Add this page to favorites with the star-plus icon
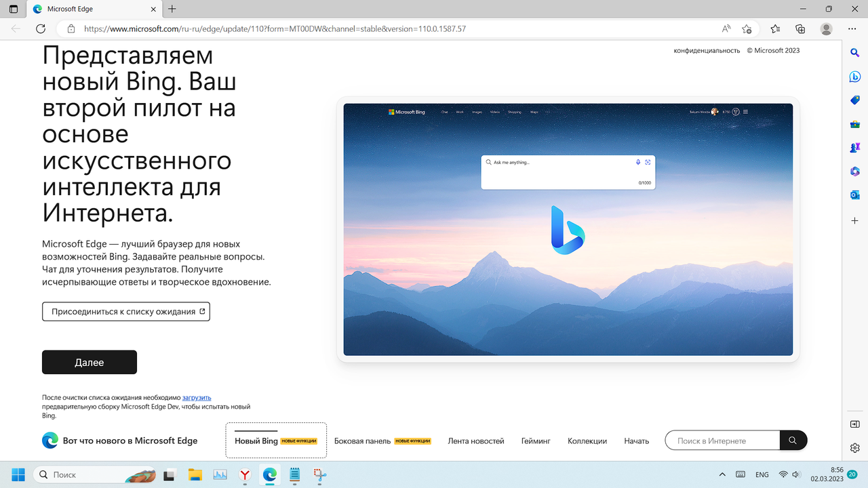 [747, 29]
